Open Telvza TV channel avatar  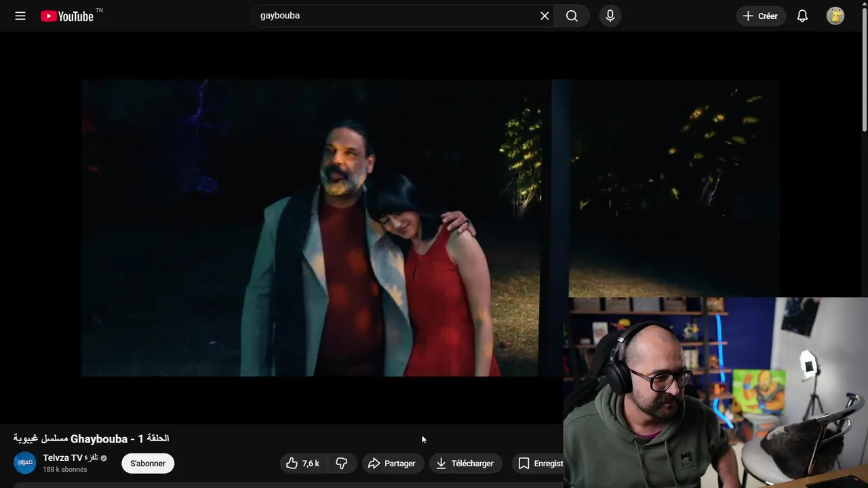25,463
